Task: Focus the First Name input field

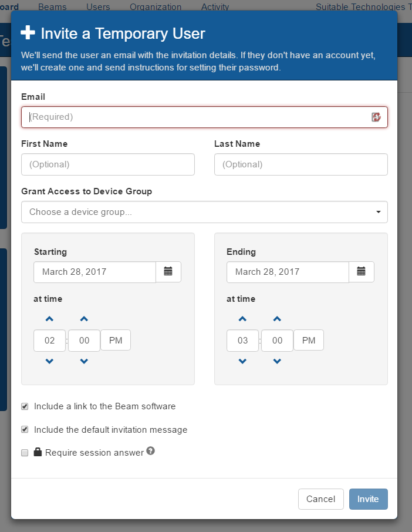Action: point(108,164)
